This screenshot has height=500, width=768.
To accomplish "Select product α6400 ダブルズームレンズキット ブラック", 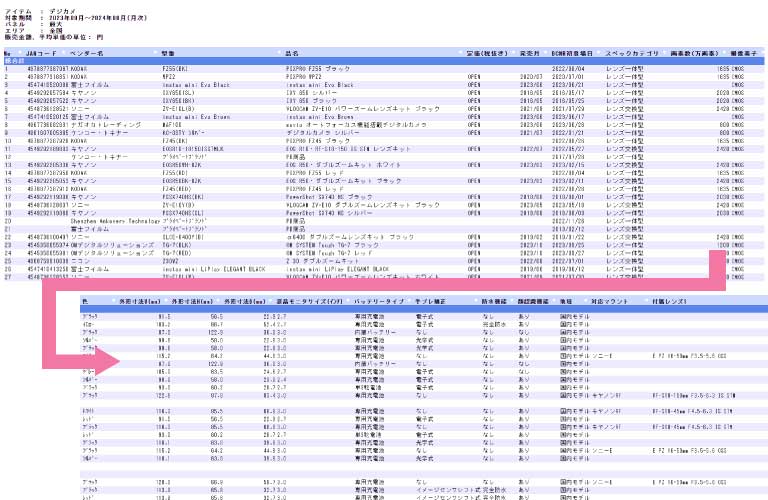I will 350,237.
